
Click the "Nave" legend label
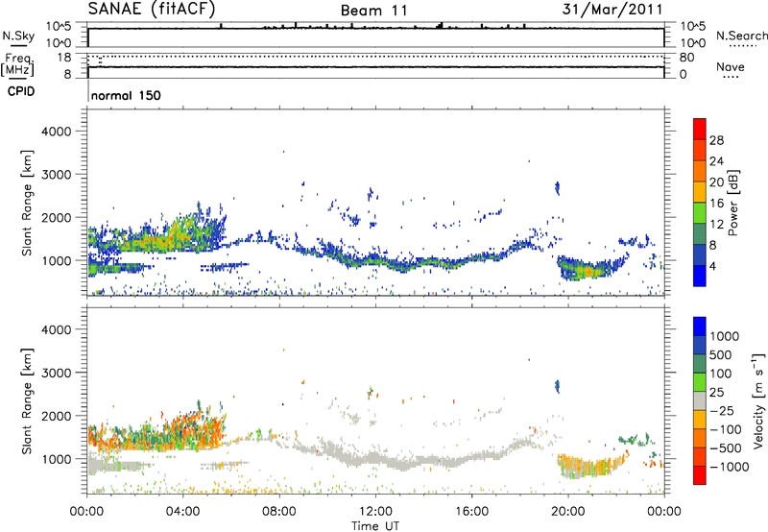click(731, 66)
